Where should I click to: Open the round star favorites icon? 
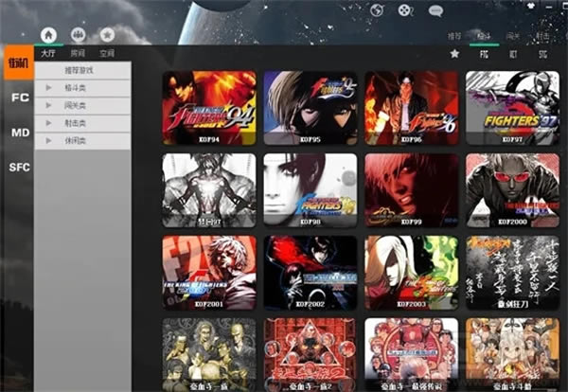[x=107, y=35]
